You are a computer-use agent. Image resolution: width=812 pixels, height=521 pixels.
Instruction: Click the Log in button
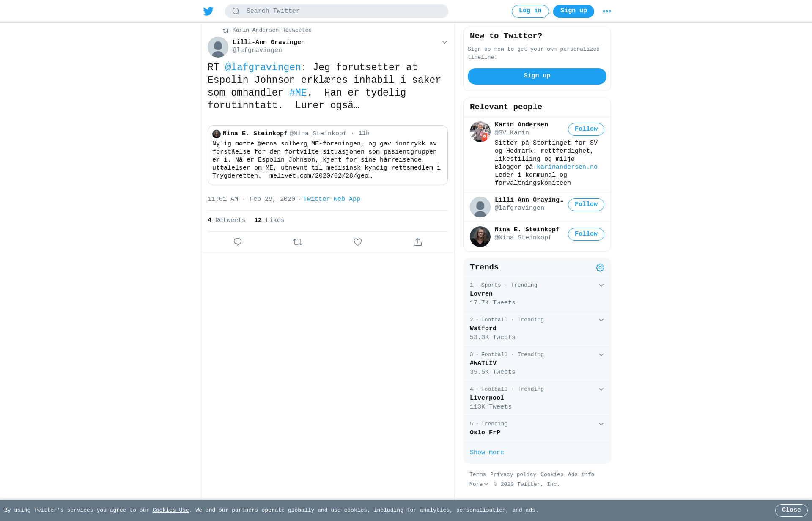click(x=530, y=11)
